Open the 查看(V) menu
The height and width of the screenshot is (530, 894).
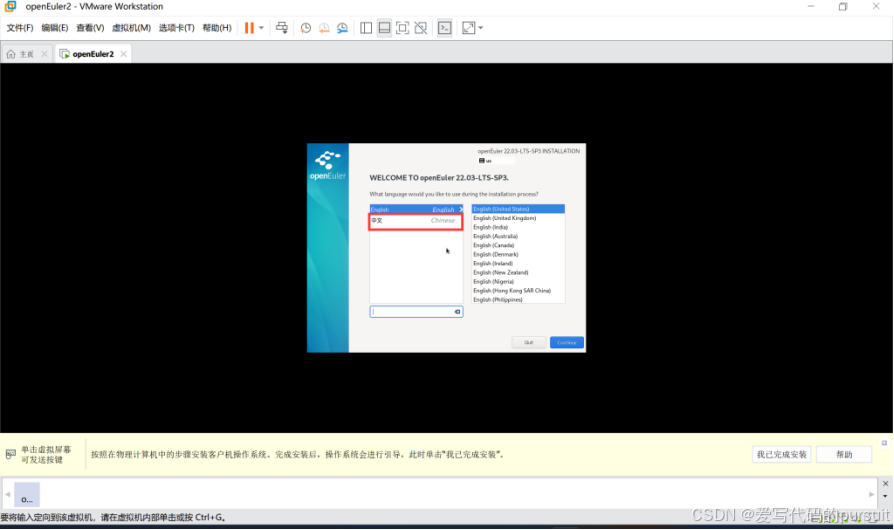tap(90, 28)
